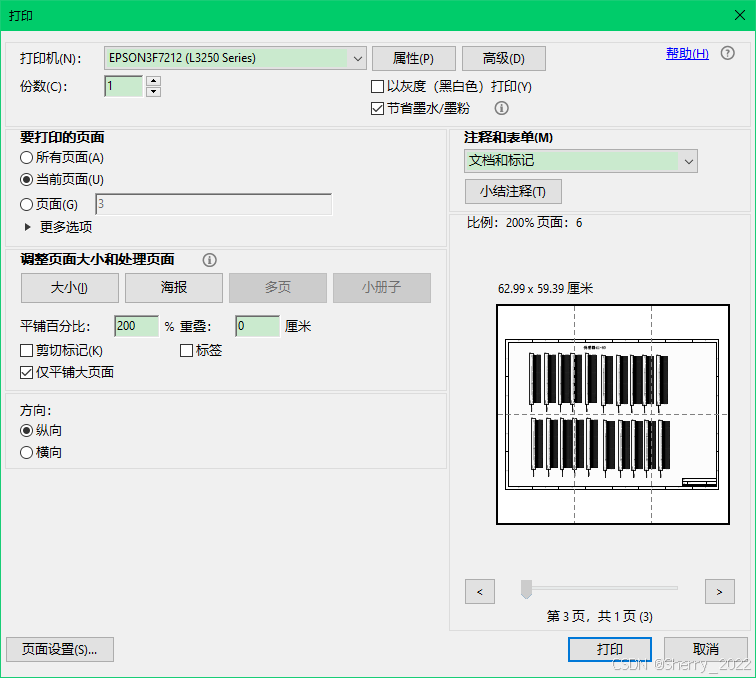Decrease copies with the down spinner arrow
756x678 pixels.
(153, 92)
